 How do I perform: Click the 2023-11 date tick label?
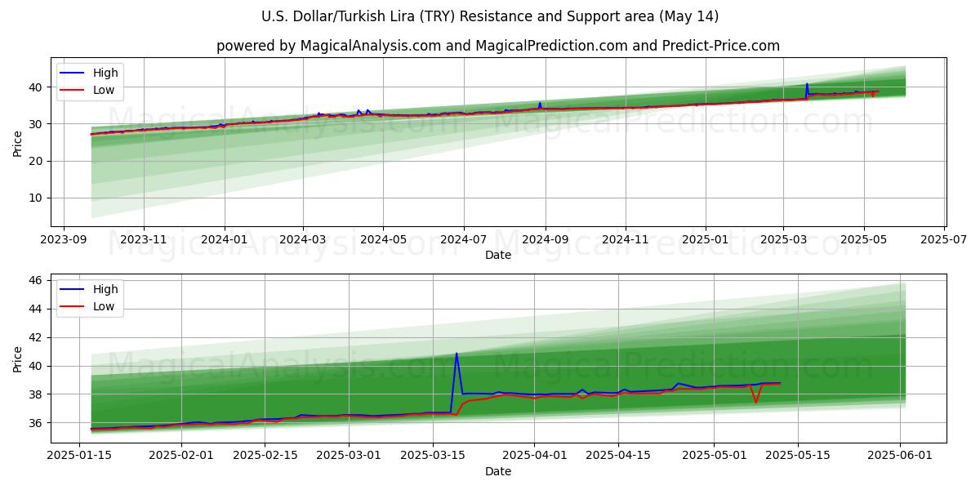(144, 239)
